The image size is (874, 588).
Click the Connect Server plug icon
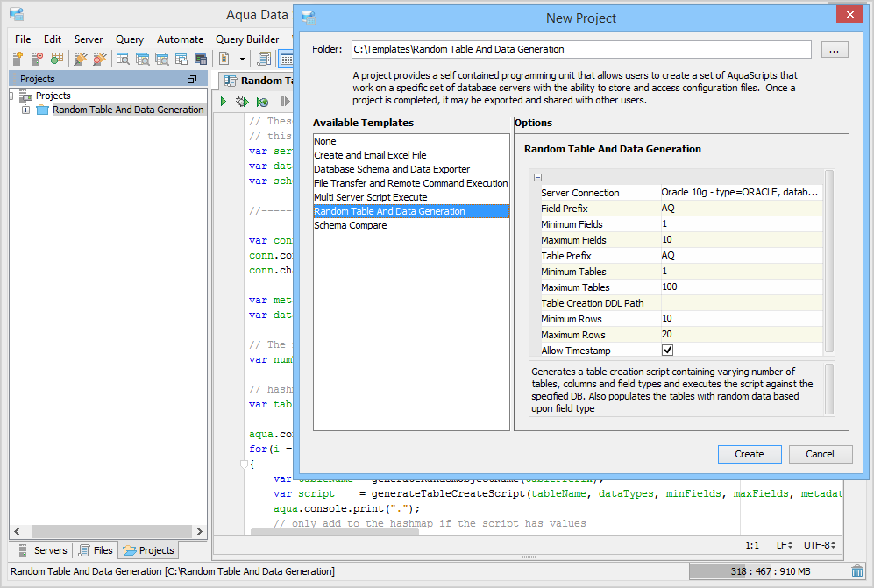[81, 59]
